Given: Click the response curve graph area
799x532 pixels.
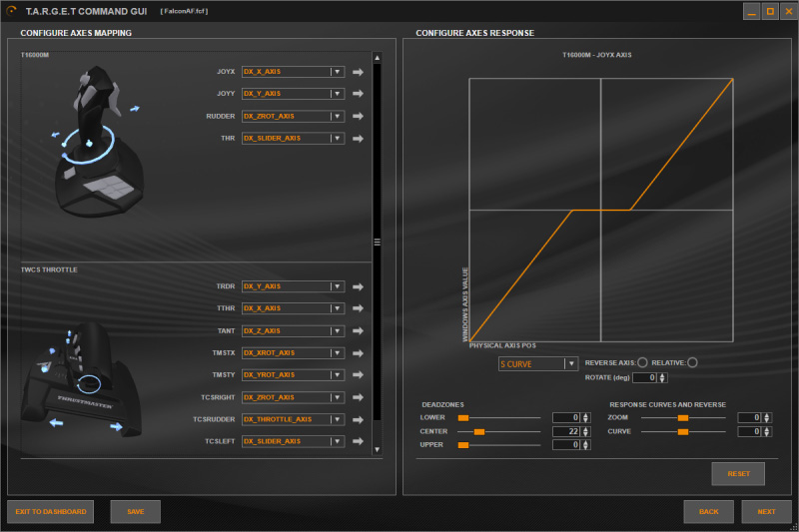Looking at the screenshot, I should click(x=601, y=210).
